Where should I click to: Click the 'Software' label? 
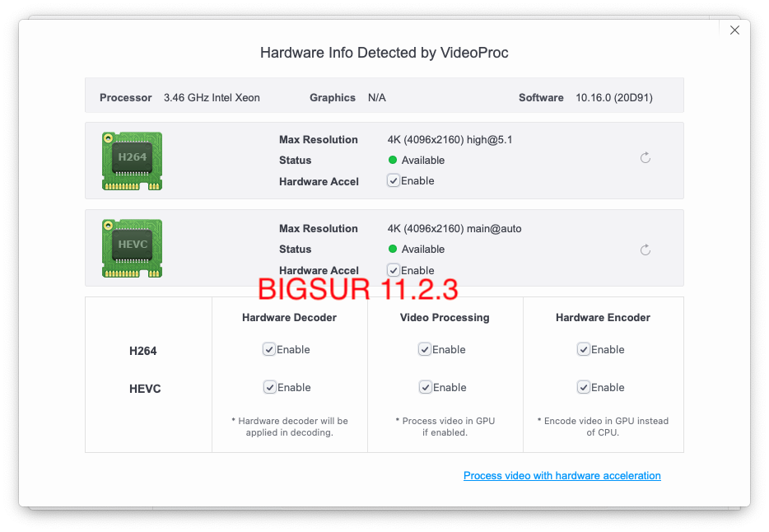541,97
